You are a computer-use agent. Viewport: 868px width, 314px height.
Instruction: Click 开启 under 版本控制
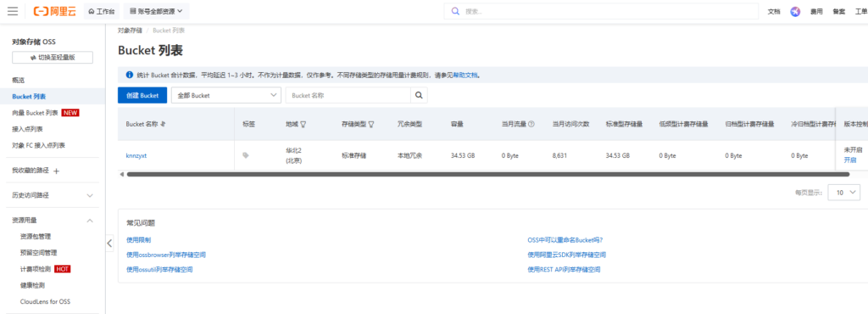pyautogui.click(x=849, y=160)
